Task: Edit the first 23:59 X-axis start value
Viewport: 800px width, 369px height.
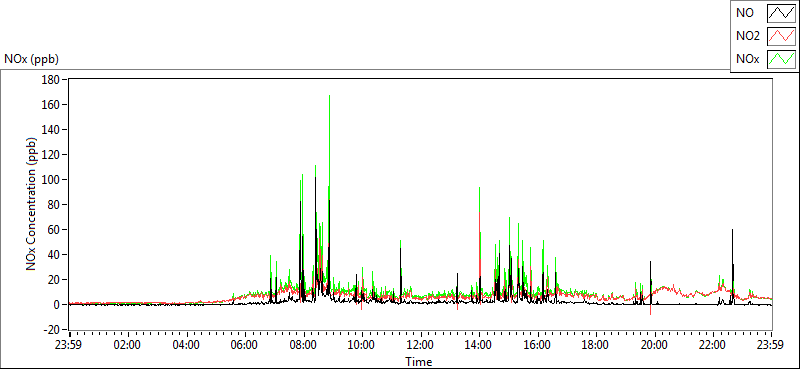Action: click(69, 344)
